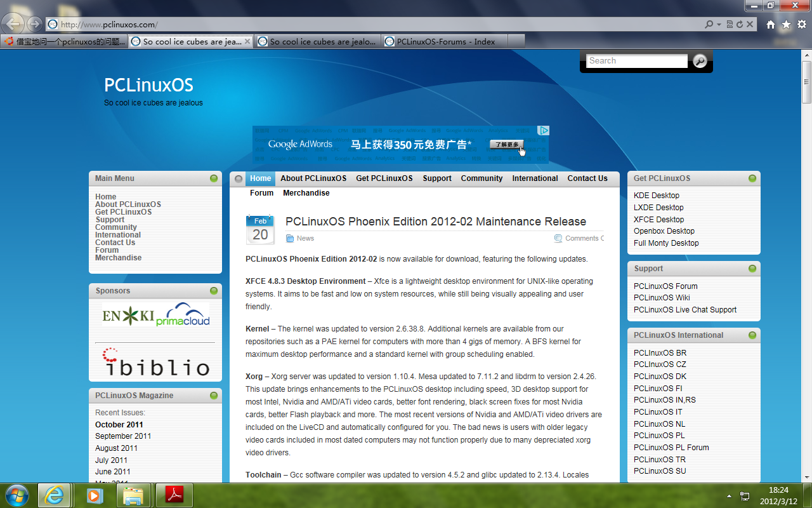
Task: Click the gray dot left of Home nav tab
Action: pyautogui.click(x=239, y=179)
